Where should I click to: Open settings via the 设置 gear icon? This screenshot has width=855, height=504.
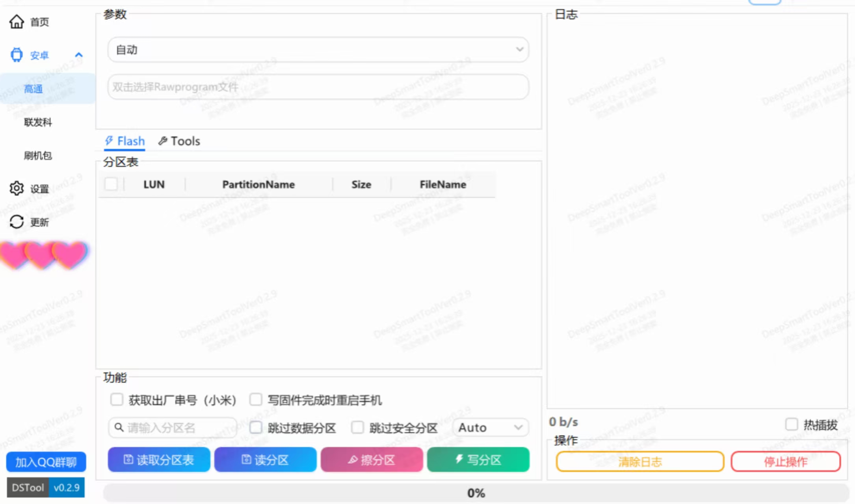point(16,188)
